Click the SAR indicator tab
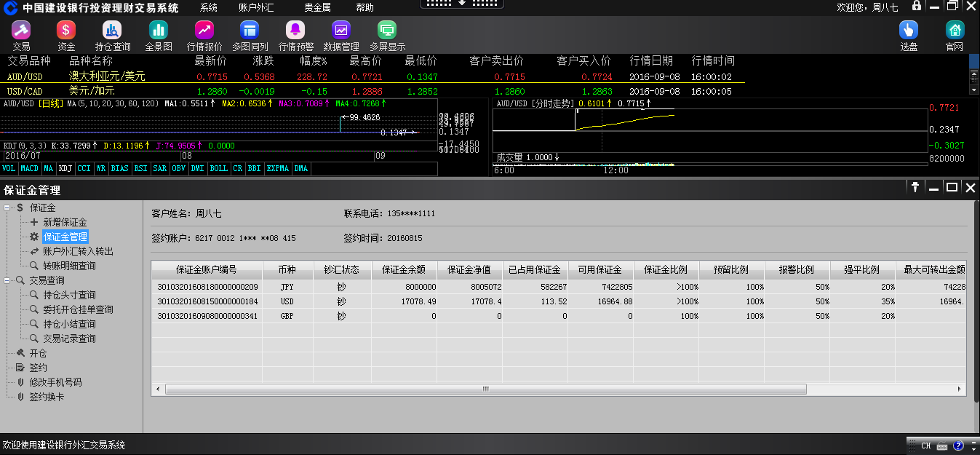The image size is (980, 455). (160, 169)
